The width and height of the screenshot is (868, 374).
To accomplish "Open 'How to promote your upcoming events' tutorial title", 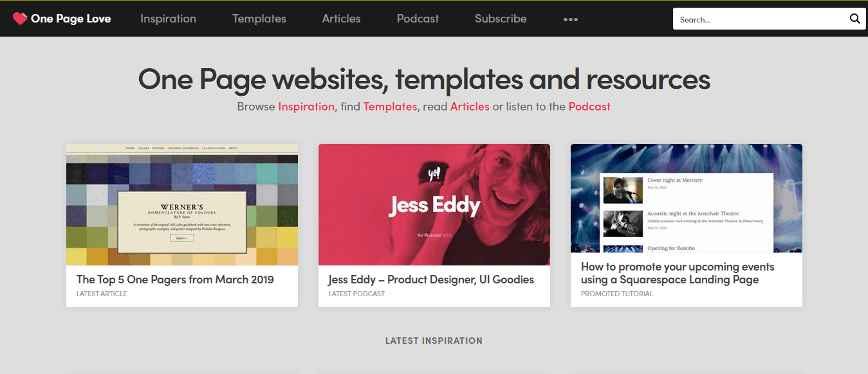I will tap(678, 273).
